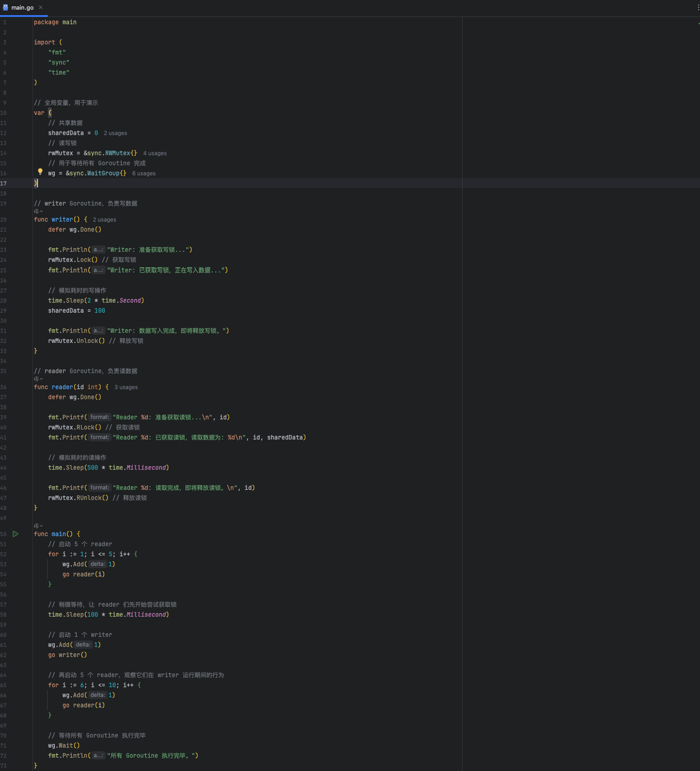Viewport: 700px width, 771px height.
Task: Click the 'a...:' hint before "Writer: 准备获取写锁..."
Action: [x=98, y=250]
